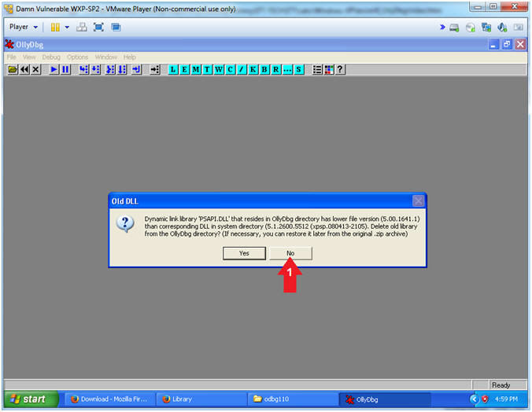Click the VMware suspend pause icon

pyautogui.click(x=55, y=28)
